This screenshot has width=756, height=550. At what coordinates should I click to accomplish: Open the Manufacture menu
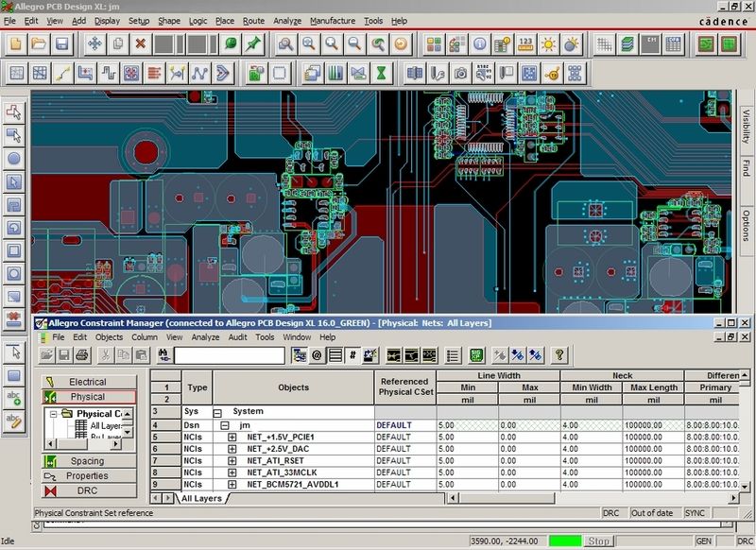333,21
